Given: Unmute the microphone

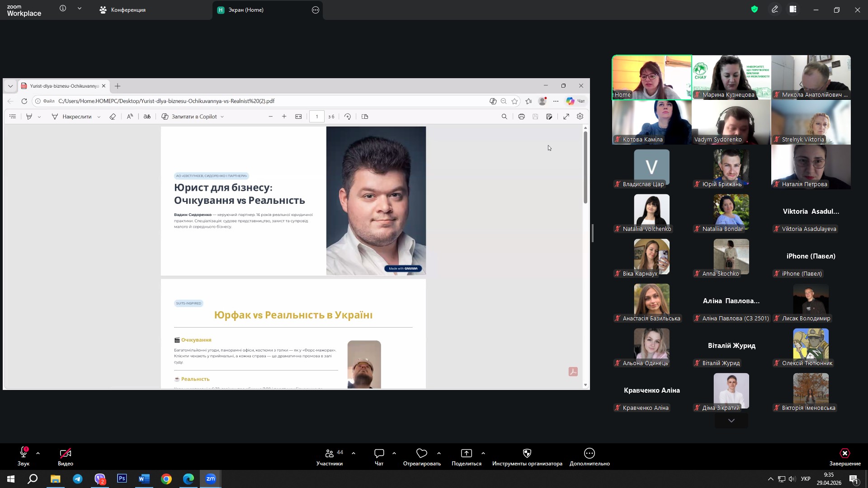Looking at the screenshot, I should (x=24, y=453).
